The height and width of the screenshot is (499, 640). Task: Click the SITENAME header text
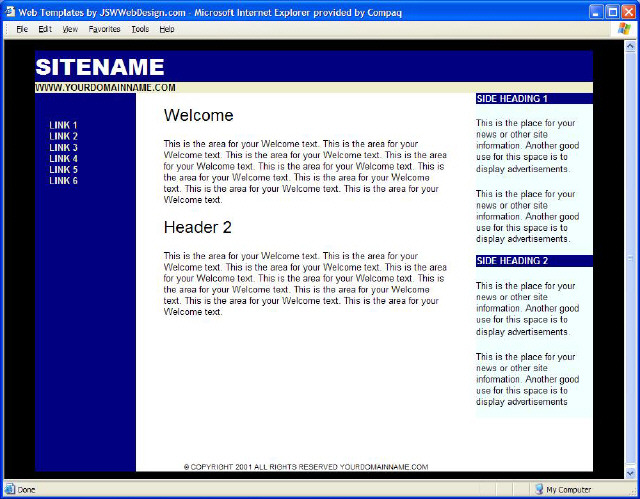point(100,67)
